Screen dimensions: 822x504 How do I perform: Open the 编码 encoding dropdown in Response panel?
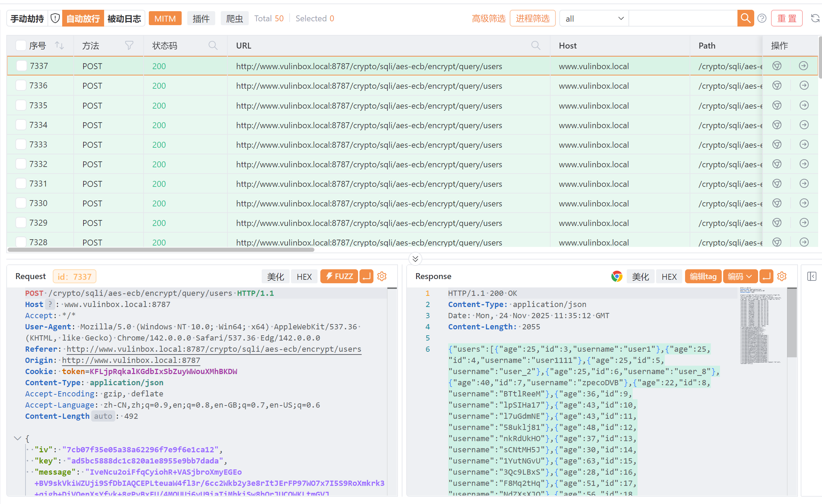tap(740, 276)
